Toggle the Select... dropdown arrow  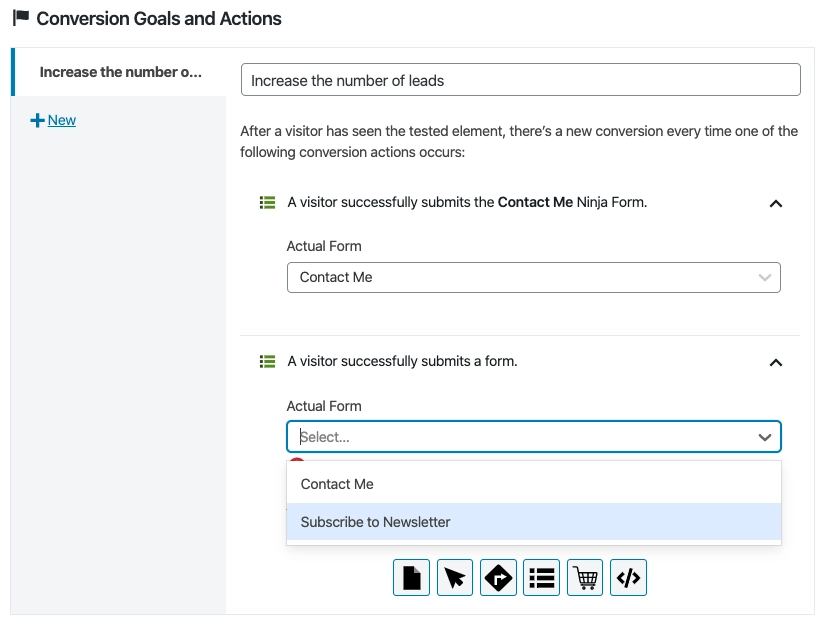pyautogui.click(x=764, y=437)
